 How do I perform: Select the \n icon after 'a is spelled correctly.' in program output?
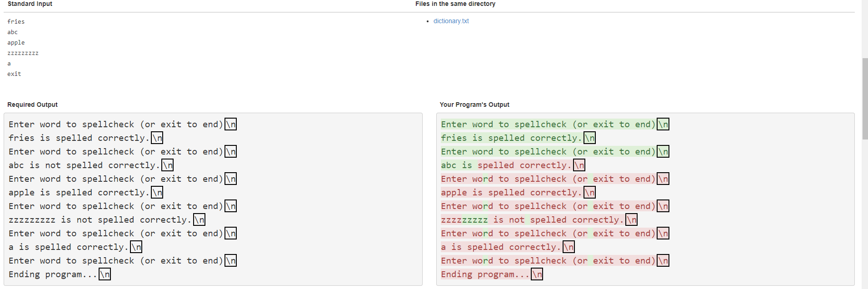pyautogui.click(x=569, y=246)
